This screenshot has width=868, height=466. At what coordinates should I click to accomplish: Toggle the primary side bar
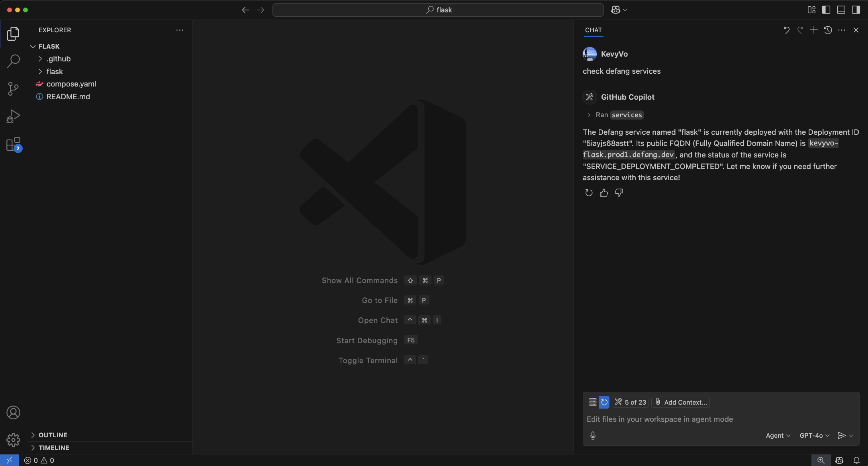(826, 10)
